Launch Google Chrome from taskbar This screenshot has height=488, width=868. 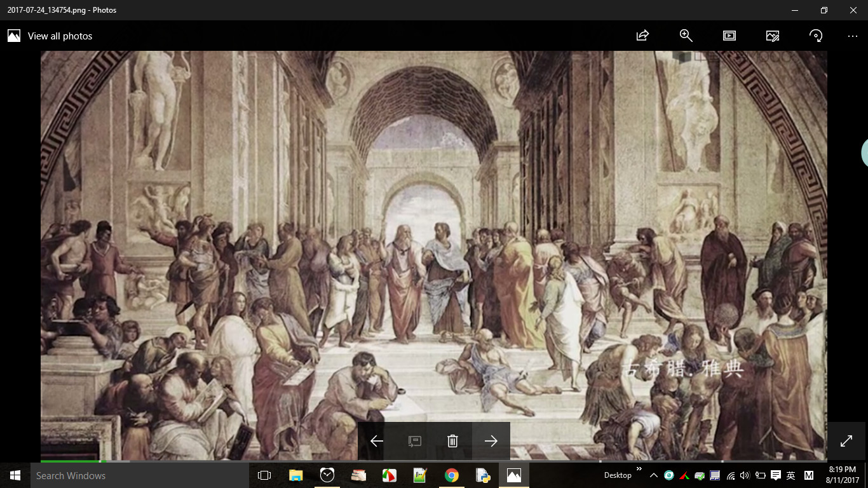coord(452,475)
